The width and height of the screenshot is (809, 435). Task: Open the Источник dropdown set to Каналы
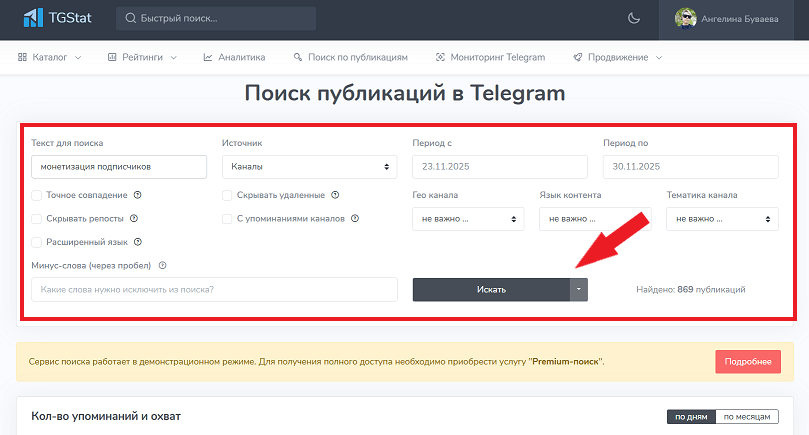click(x=310, y=167)
